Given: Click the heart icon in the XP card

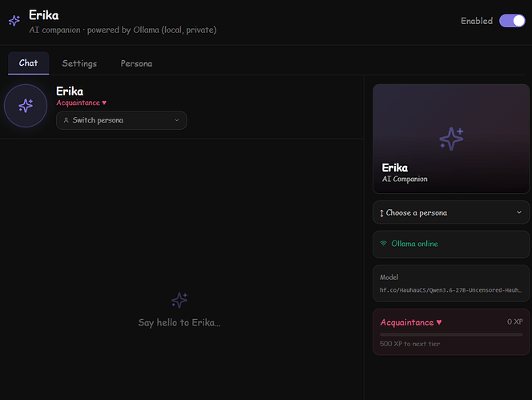Looking at the screenshot, I should pos(439,322).
